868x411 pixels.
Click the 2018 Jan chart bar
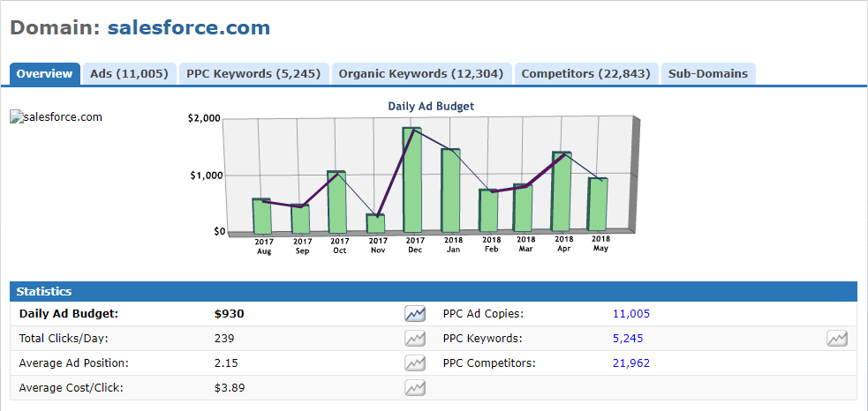click(450, 191)
